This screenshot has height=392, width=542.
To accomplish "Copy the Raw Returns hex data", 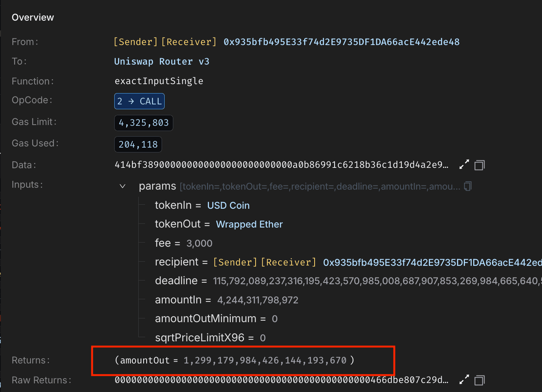I will tap(479, 380).
